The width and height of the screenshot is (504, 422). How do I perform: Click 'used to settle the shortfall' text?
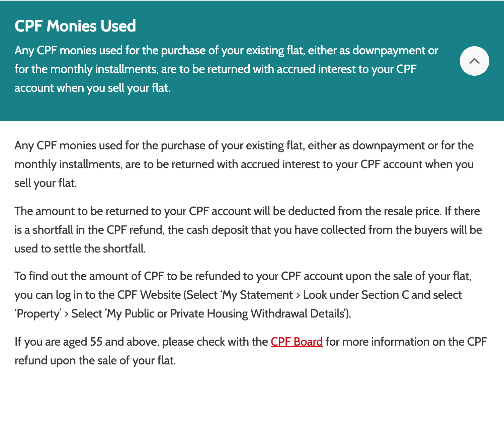80,249
